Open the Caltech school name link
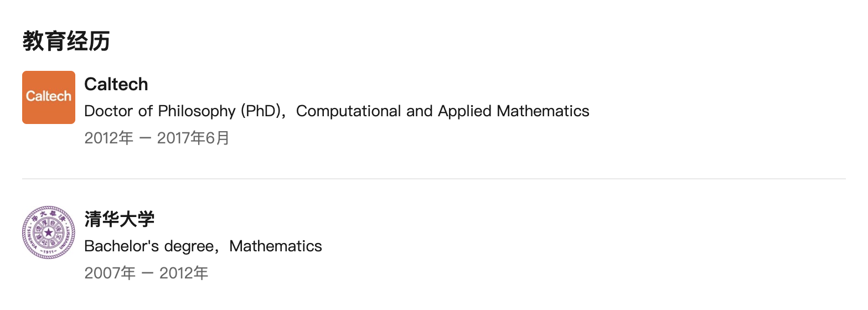 coord(116,84)
